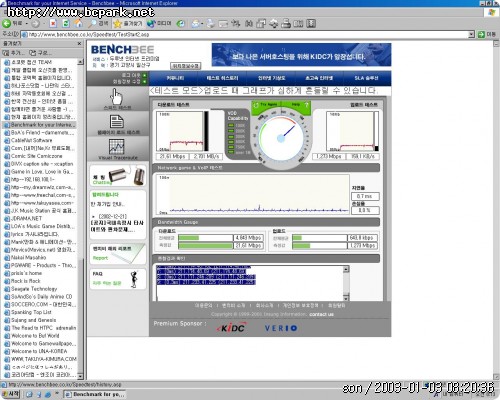The width and height of the screenshot is (500, 400).
Task: Open the Back button history dropdown arrow
Action: pos(27,24)
